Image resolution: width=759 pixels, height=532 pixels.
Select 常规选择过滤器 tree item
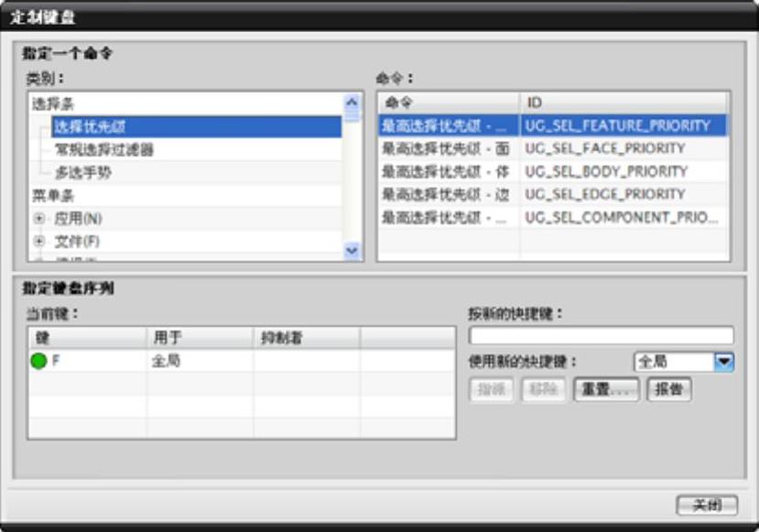[x=104, y=149]
